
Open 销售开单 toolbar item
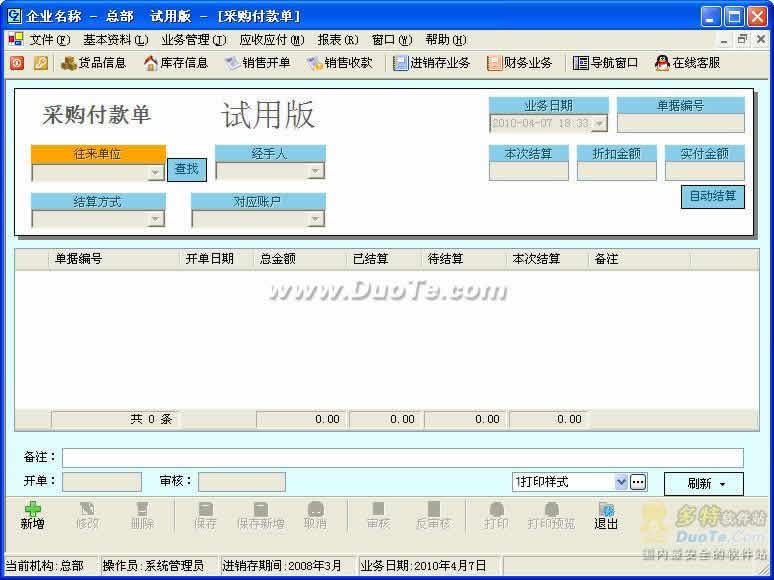[257, 63]
